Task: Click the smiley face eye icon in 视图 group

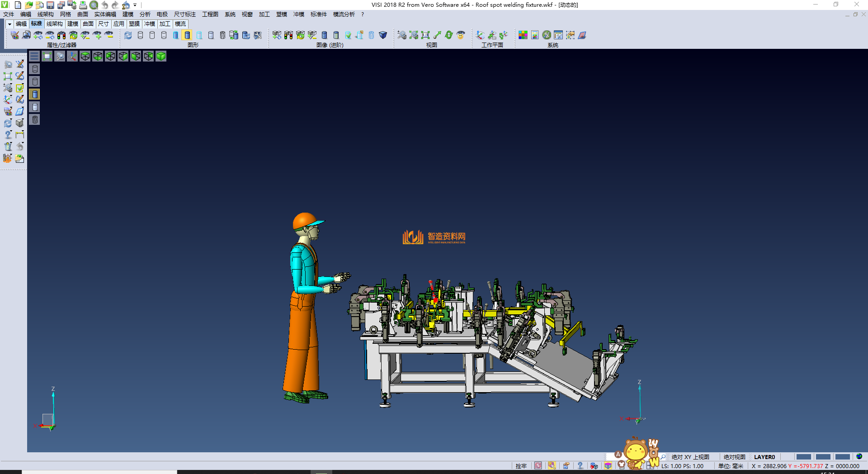Action: tap(461, 35)
